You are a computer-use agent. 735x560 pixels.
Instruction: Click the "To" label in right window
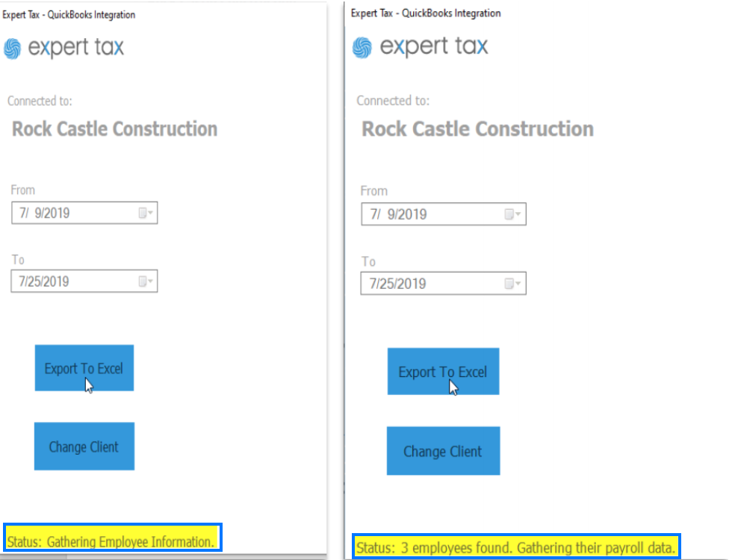[x=368, y=261]
